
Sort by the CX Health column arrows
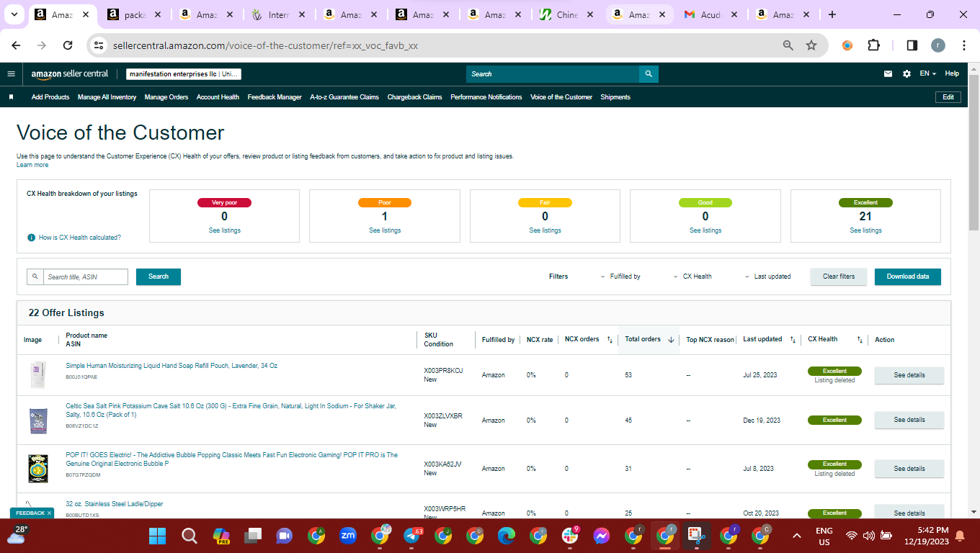pyautogui.click(x=860, y=339)
